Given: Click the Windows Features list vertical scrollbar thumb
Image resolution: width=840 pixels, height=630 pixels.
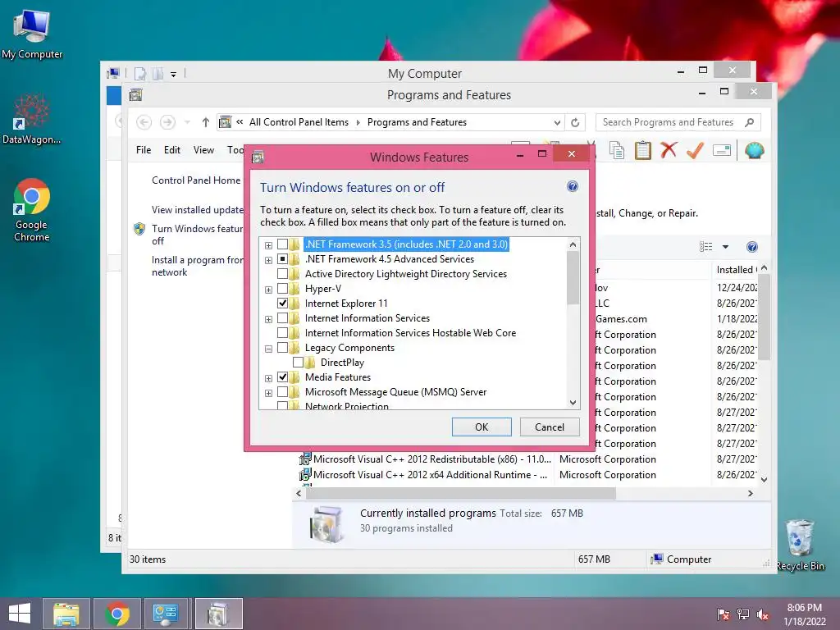Looking at the screenshot, I should coord(573,277).
